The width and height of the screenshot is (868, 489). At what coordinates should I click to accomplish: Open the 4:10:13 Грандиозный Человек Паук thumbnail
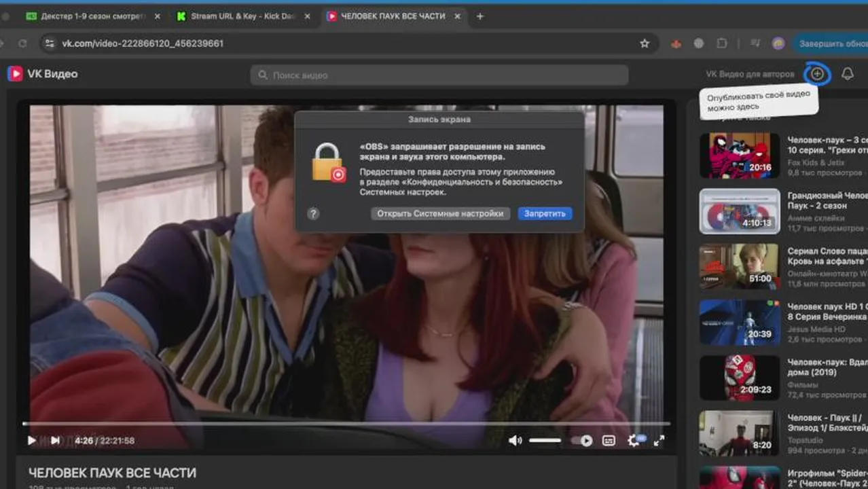(740, 211)
